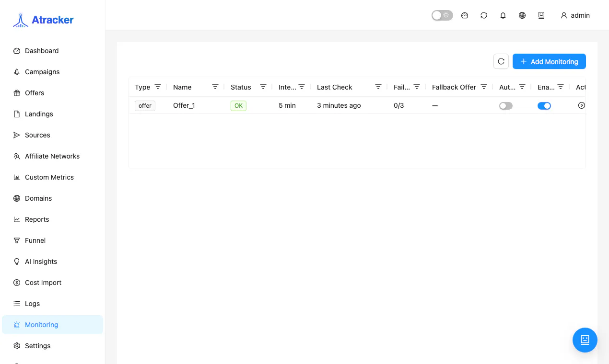Open Campaigns in the sidebar
The image size is (609, 364).
53,72
